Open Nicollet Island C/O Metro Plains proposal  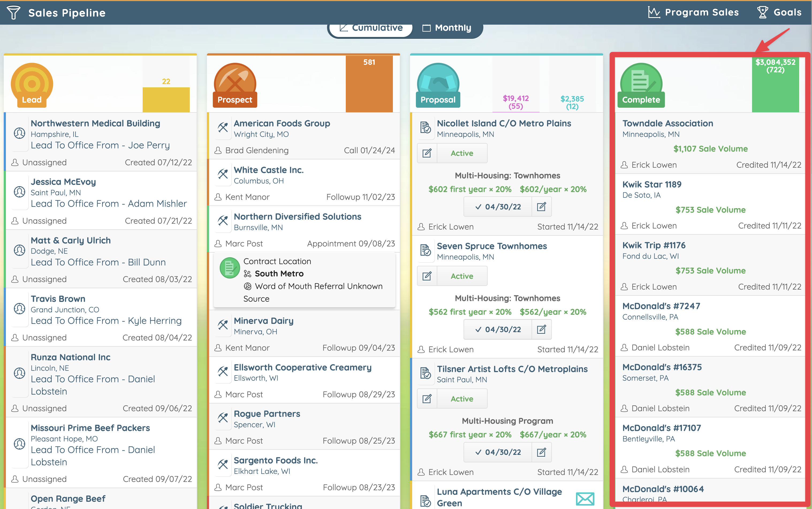tap(504, 123)
